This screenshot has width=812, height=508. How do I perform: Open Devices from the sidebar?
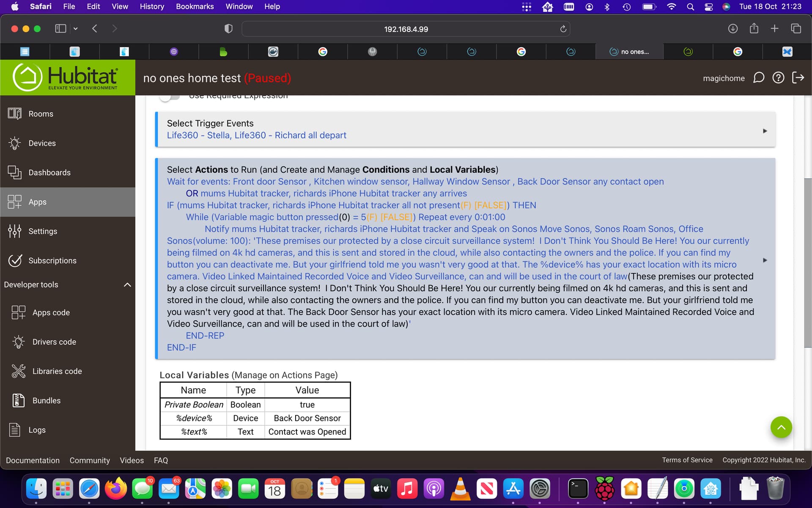coord(41,143)
